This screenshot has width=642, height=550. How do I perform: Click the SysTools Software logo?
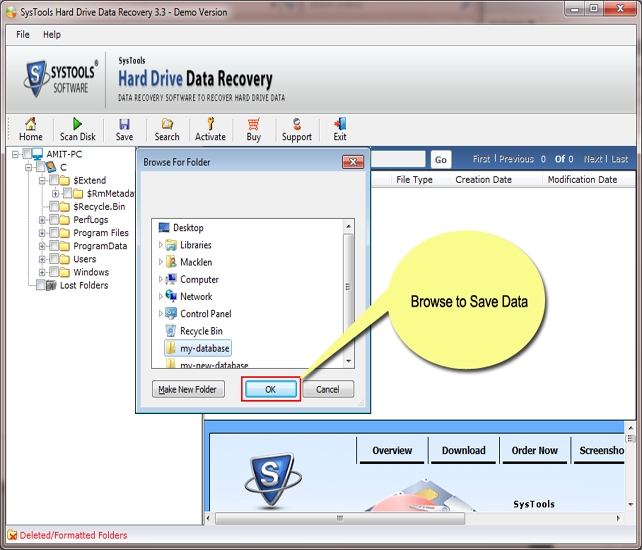pos(61,79)
